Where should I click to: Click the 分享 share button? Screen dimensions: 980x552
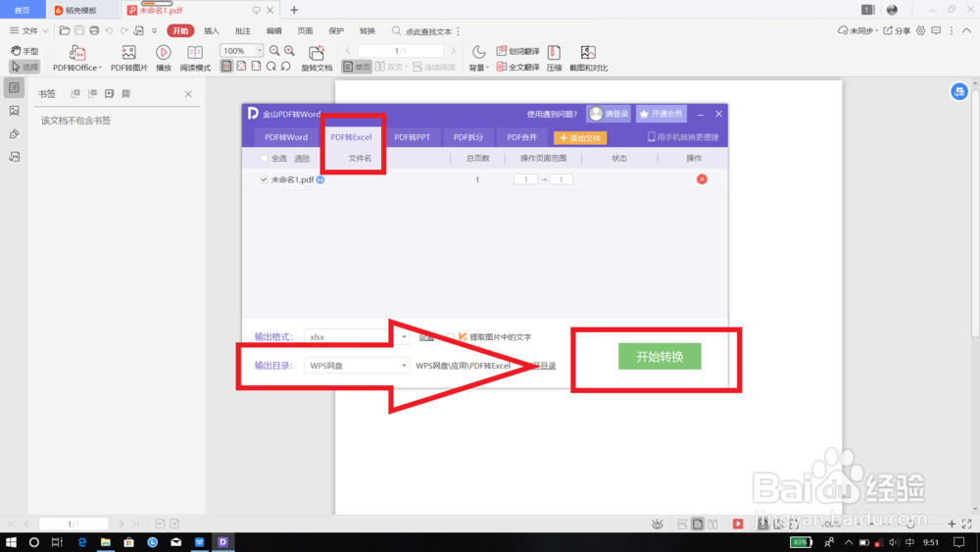(897, 30)
